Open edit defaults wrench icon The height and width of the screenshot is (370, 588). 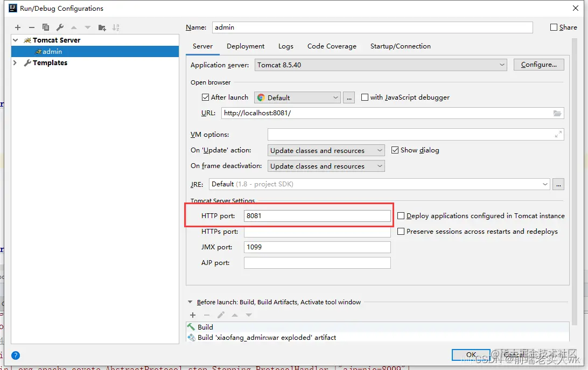coord(60,27)
